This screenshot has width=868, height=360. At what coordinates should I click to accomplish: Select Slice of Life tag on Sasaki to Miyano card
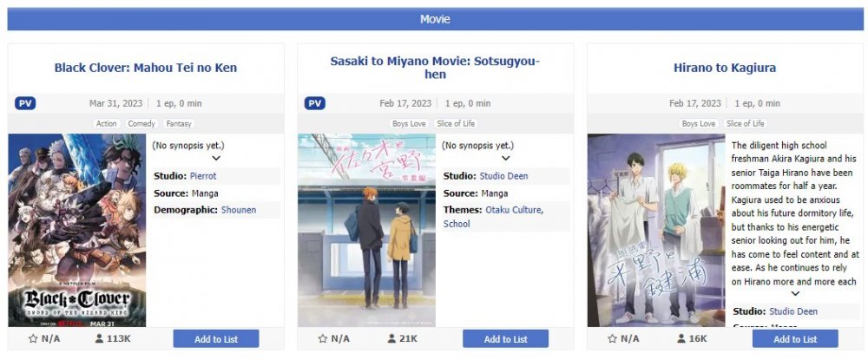click(456, 124)
